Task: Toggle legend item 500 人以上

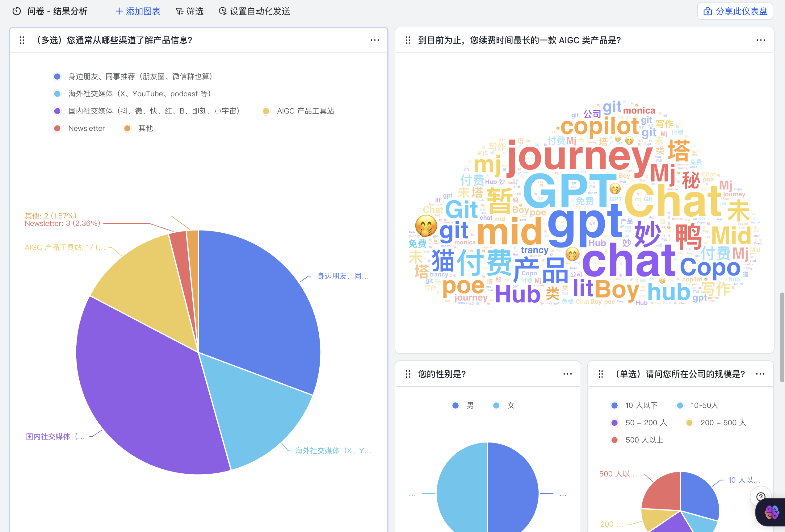Action: click(x=637, y=440)
